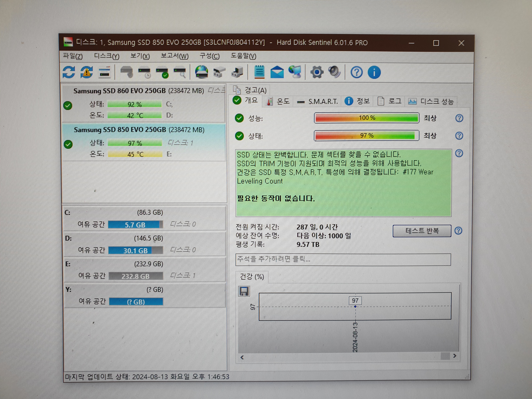Click the C: 5.7 GB free space bar

pos(135,225)
